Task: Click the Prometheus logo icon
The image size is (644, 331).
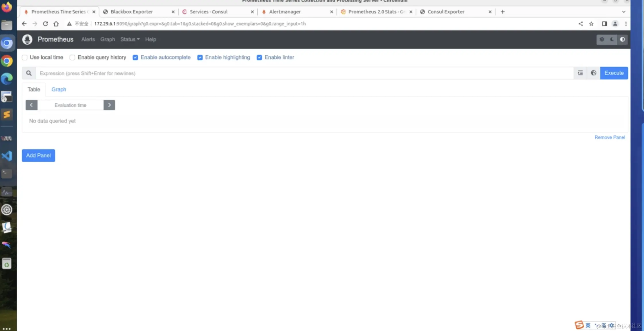Action: tap(28, 39)
